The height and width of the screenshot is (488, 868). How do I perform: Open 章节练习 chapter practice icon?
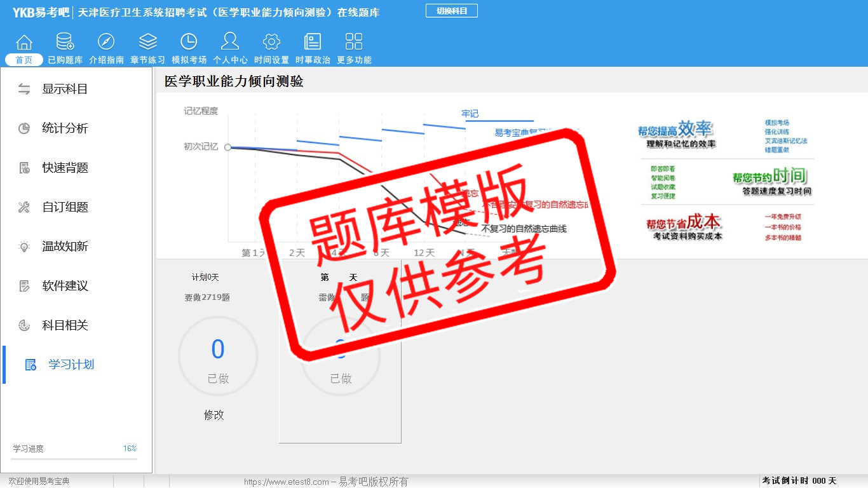point(147,43)
